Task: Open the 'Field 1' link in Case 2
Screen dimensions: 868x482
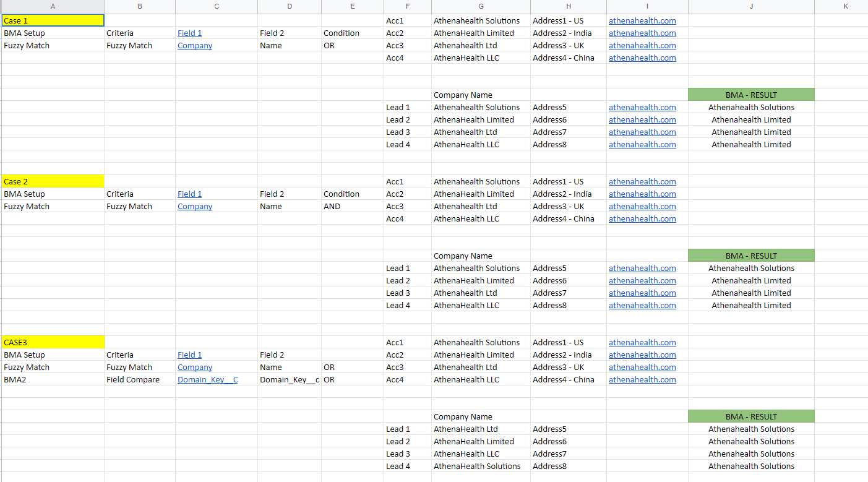Action: (189, 194)
